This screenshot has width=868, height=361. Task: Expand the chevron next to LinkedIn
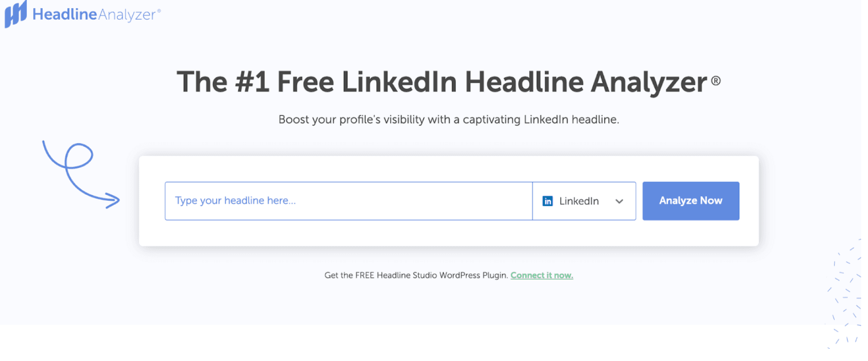(x=619, y=201)
